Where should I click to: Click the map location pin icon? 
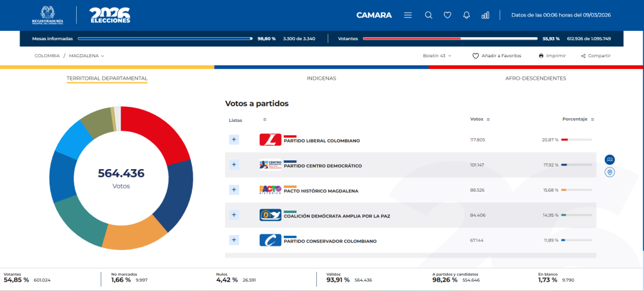pyautogui.click(x=609, y=173)
